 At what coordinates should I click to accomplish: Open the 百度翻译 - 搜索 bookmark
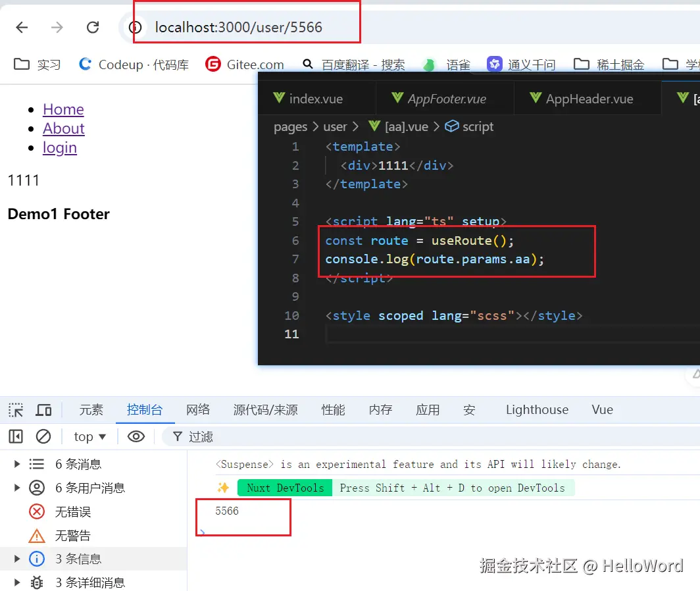(353, 64)
